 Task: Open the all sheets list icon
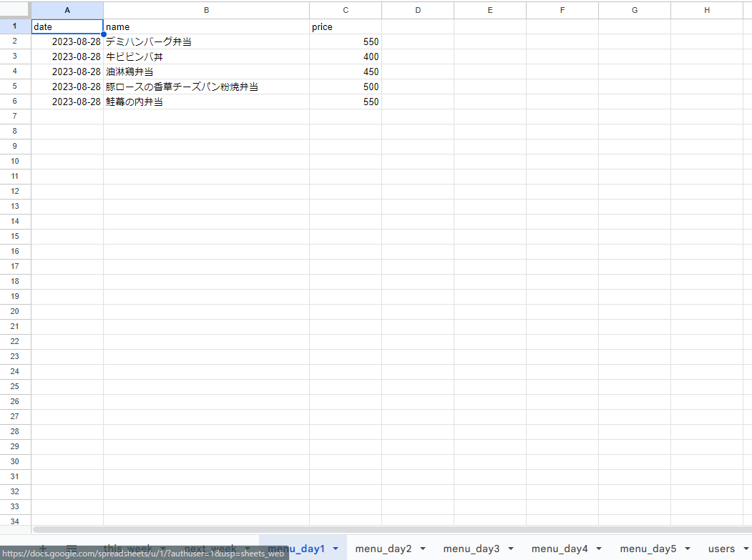(72, 549)
